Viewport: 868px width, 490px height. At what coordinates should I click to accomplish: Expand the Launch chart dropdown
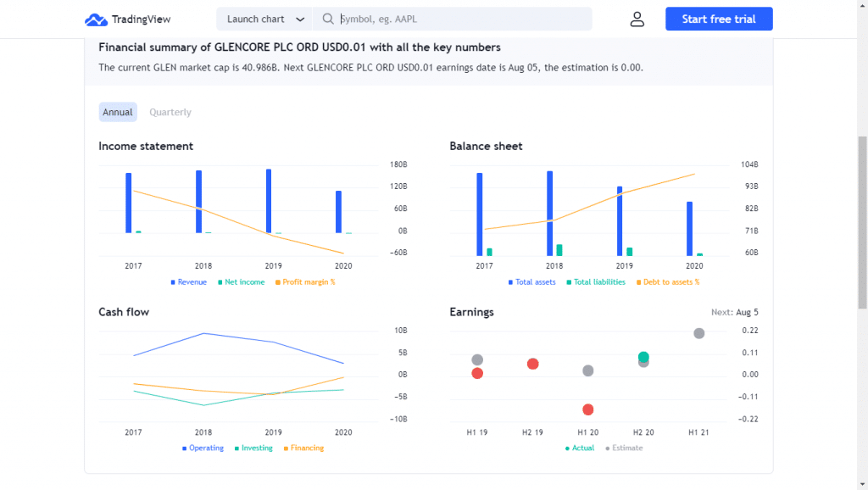(264, 19)
